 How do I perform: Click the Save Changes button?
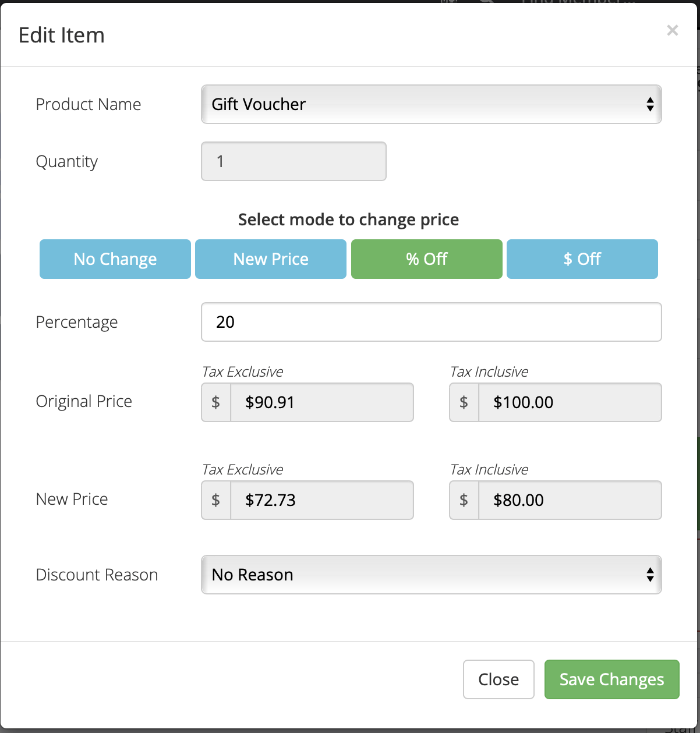point(611,679)
